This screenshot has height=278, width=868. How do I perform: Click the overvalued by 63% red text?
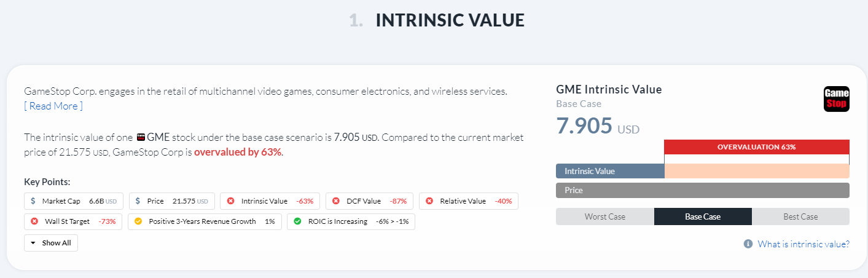pyautogui.click(x=238, y=152)
